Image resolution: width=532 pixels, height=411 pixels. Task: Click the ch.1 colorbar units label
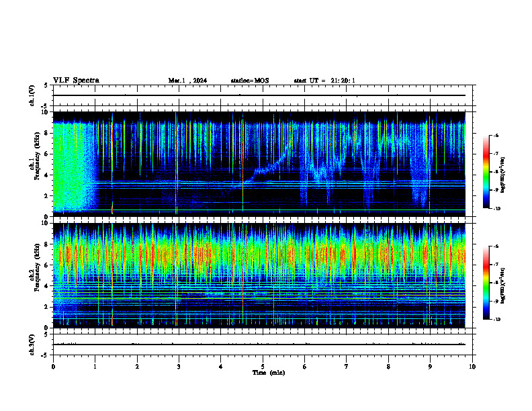pos(504,175)
